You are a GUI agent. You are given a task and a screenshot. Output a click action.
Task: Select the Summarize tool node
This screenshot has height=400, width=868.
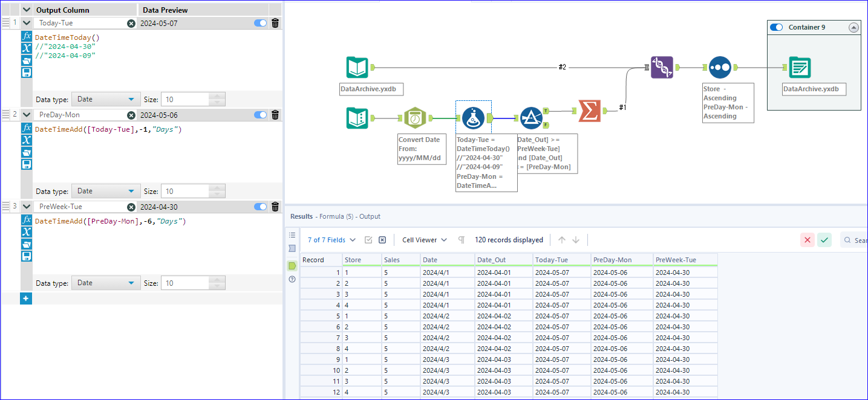pos(589,111)
